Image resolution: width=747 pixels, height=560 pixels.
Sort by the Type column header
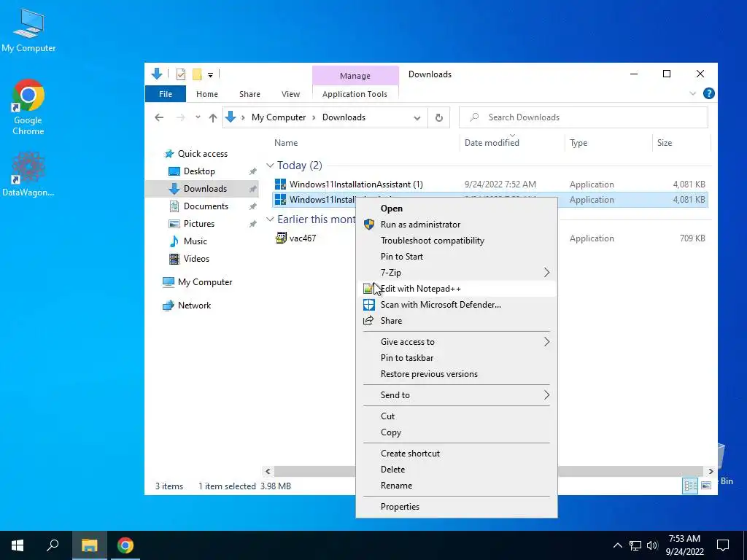[x=578, y=143]
